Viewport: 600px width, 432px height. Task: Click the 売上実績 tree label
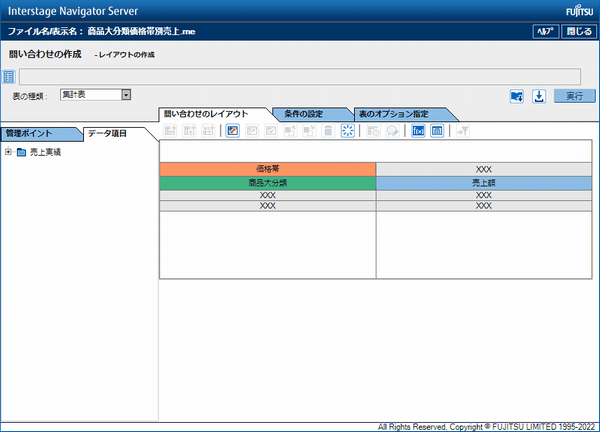click(x=46, y=152)
